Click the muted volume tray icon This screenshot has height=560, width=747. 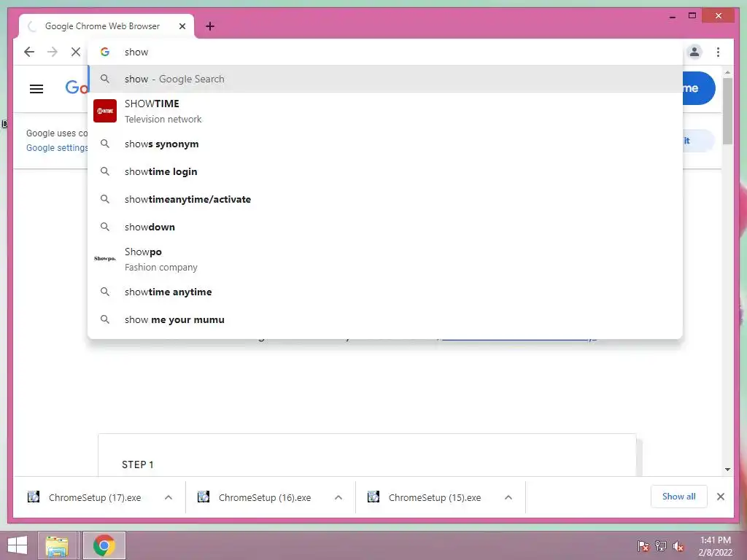pos(678,545)
